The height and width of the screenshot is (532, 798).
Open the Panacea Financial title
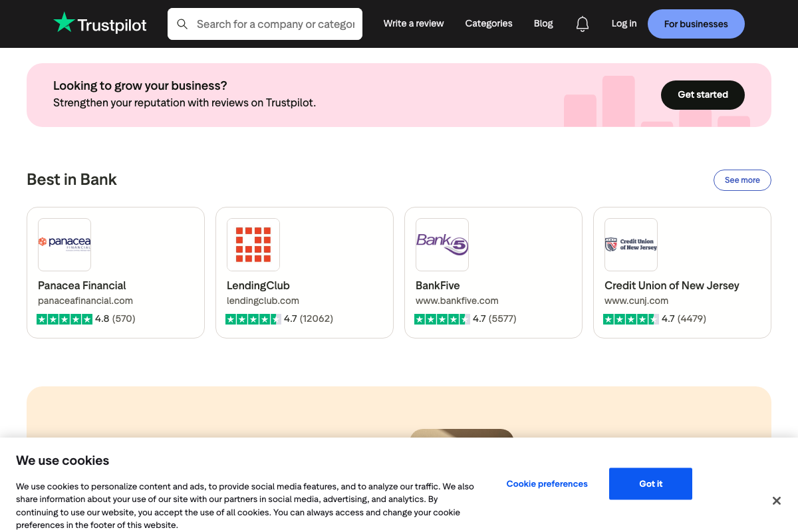coord(82,285)
